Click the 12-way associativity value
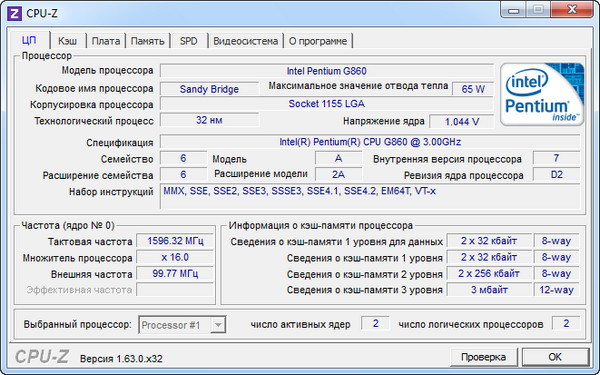 [556, 290]
